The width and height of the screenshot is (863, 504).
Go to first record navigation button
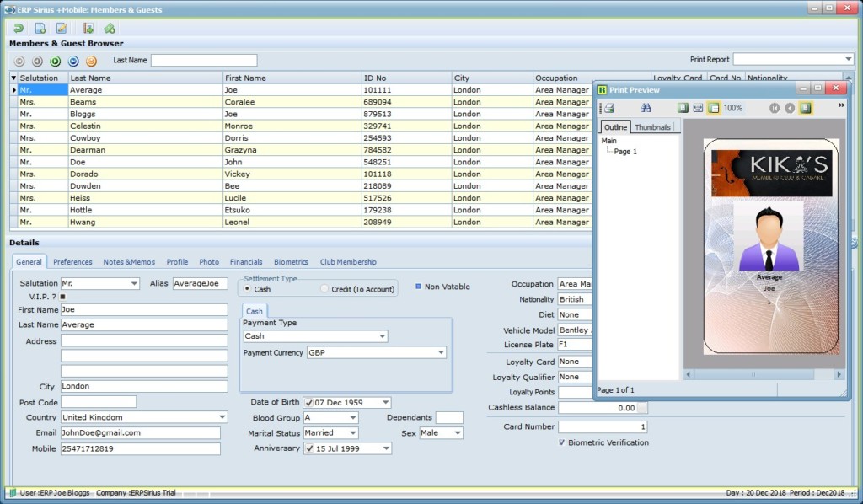[x=19, y=61]
